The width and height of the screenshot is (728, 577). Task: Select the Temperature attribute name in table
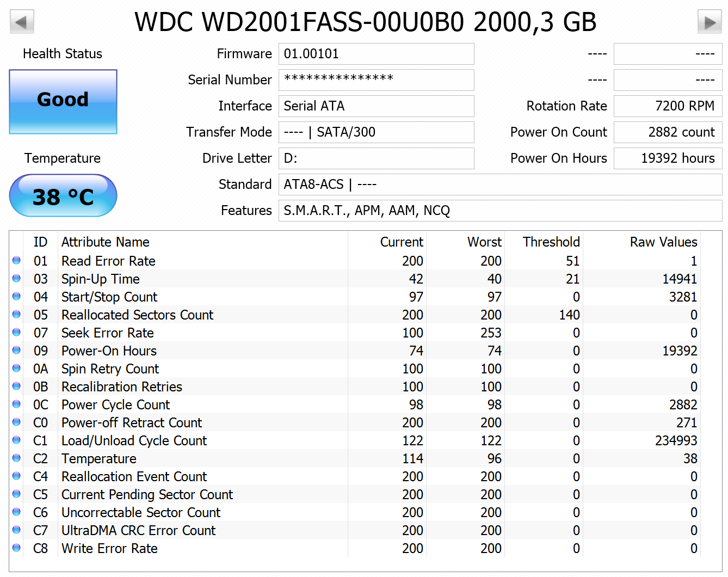point(98,459)
